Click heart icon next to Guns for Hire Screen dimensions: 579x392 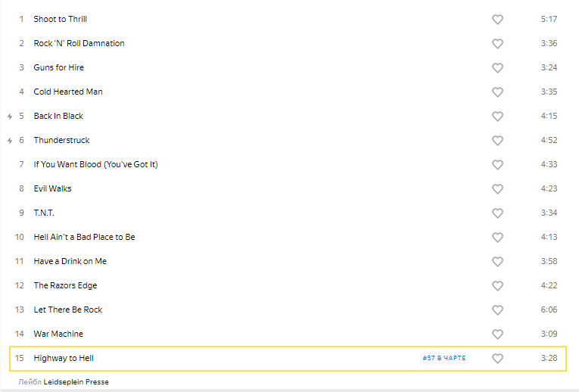[497, 68]
